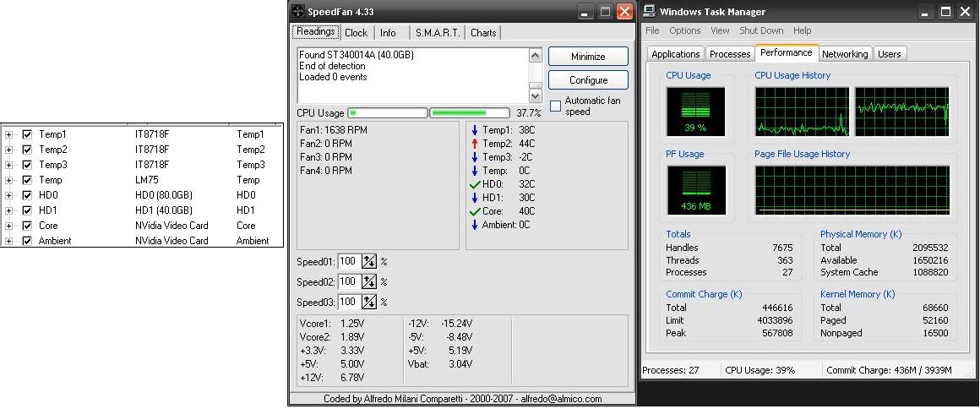Image resolution: width=980 pixels, height=409 pixels.
Task: Open the Shut Down menu
Action: [761, 30]
